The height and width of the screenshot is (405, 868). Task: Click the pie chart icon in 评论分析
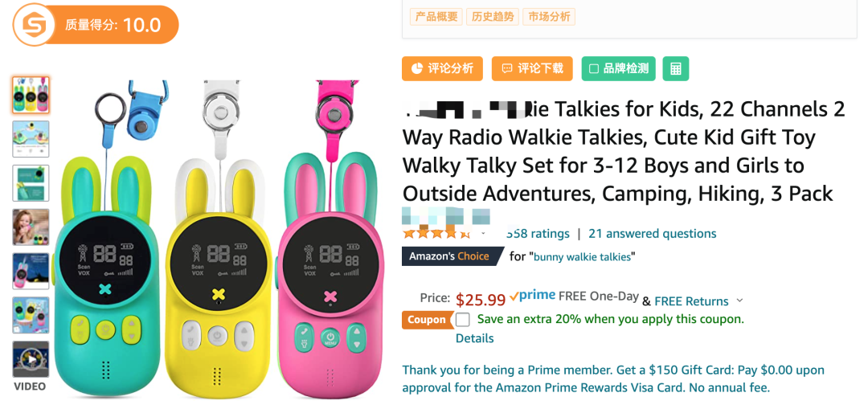[416, 68]
